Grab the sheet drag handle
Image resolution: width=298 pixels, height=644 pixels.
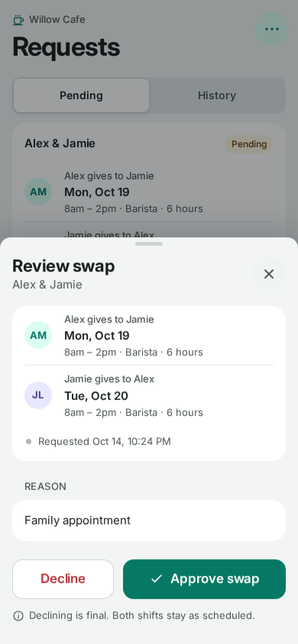149,243
